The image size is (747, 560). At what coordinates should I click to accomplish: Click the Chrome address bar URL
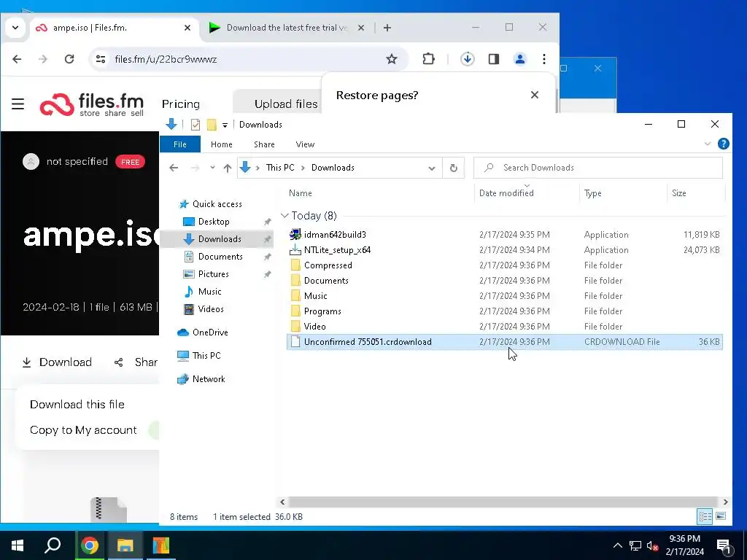tap(166, 59)
